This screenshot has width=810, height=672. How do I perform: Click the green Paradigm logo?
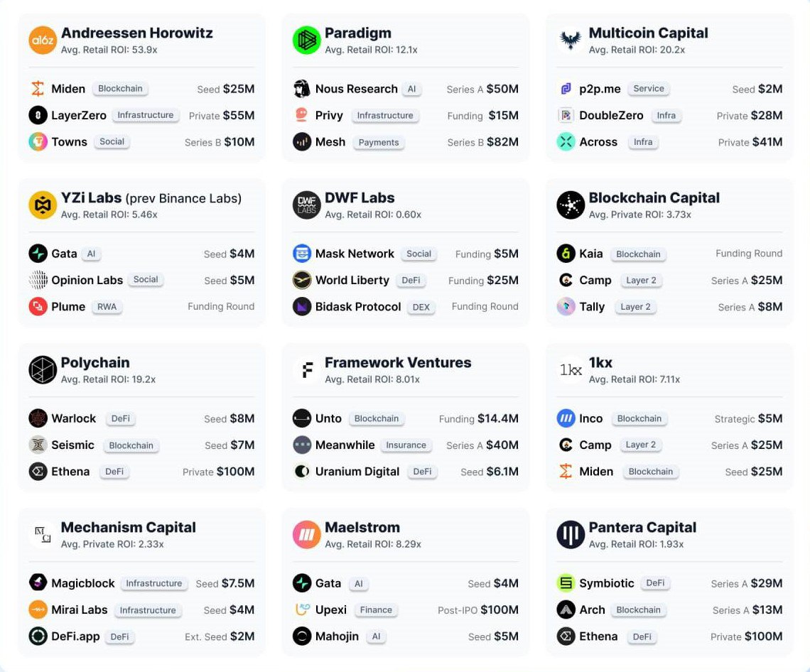[x=306, y=40]
